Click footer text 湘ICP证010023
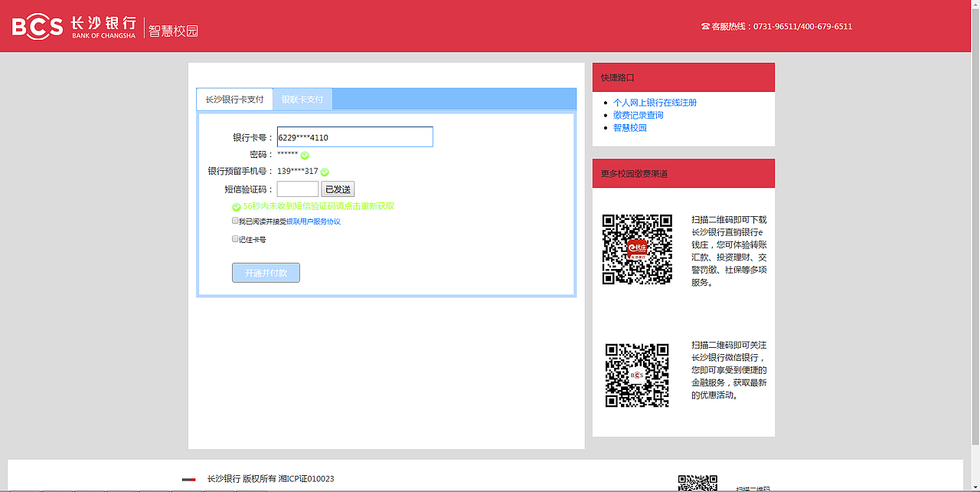Image resolution: width=980 pixels, height=492 pixels. coord(305,479)
